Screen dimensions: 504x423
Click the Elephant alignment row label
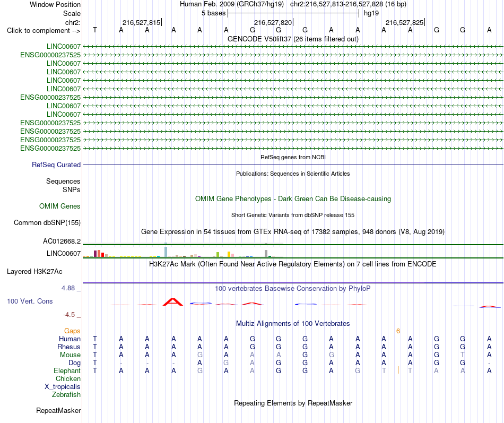(x=67, y=370)
